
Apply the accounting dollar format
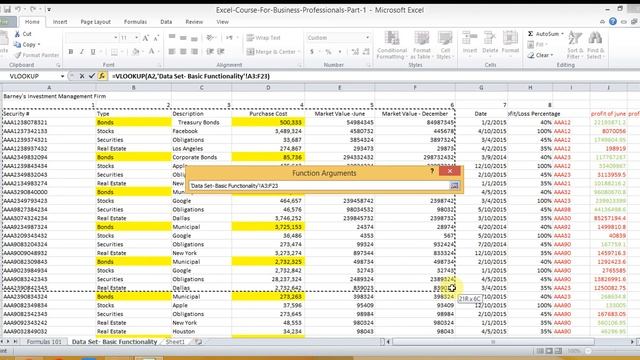(x=312, y=52)
